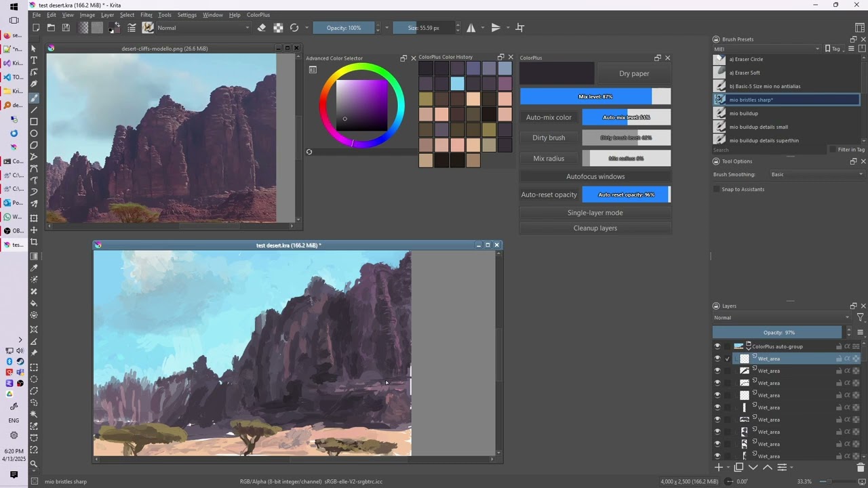Select the Text tool in toolbox

[34, 60]
